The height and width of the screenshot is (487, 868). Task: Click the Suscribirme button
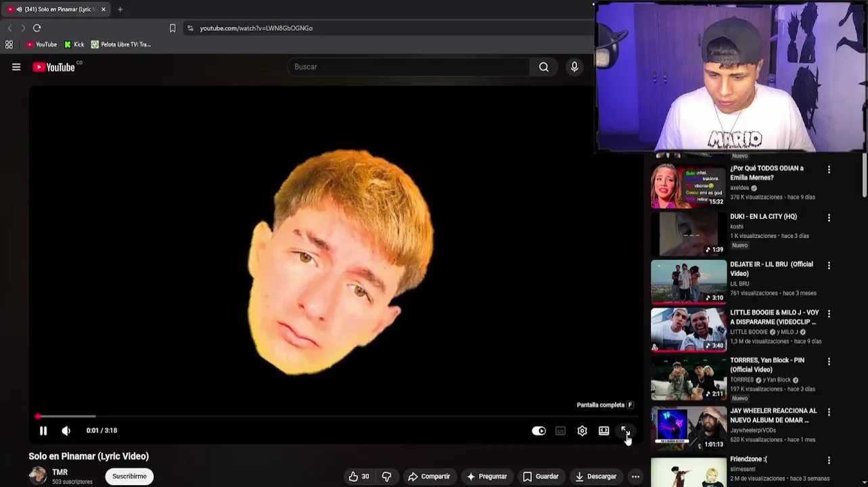[x=129, y=476]
